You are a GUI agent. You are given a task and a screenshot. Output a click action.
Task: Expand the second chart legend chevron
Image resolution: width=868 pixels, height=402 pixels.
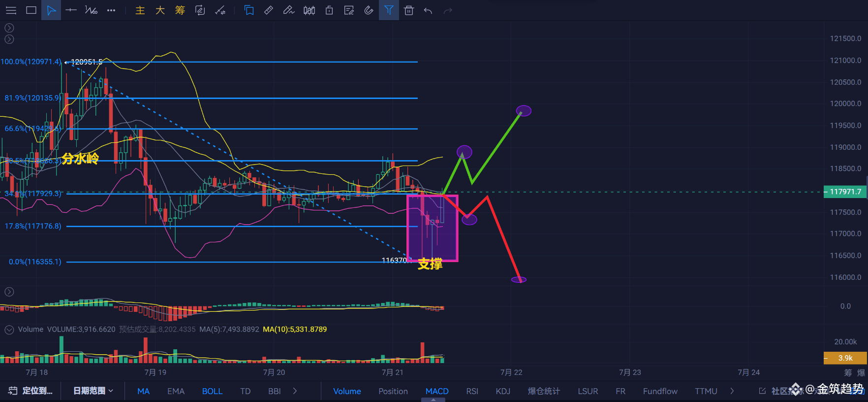point(9,39)
